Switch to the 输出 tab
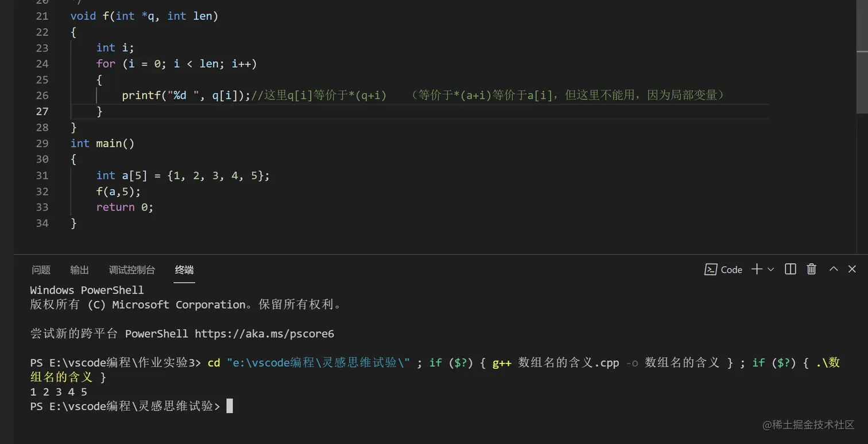This screenshot has width=868, height=444. click(79, 270)
